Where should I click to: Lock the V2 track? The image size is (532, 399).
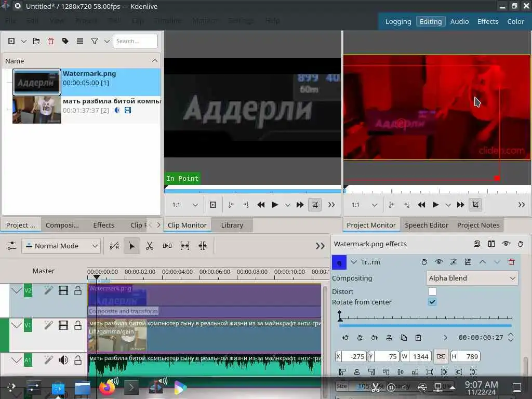click(x=78, y=290)
